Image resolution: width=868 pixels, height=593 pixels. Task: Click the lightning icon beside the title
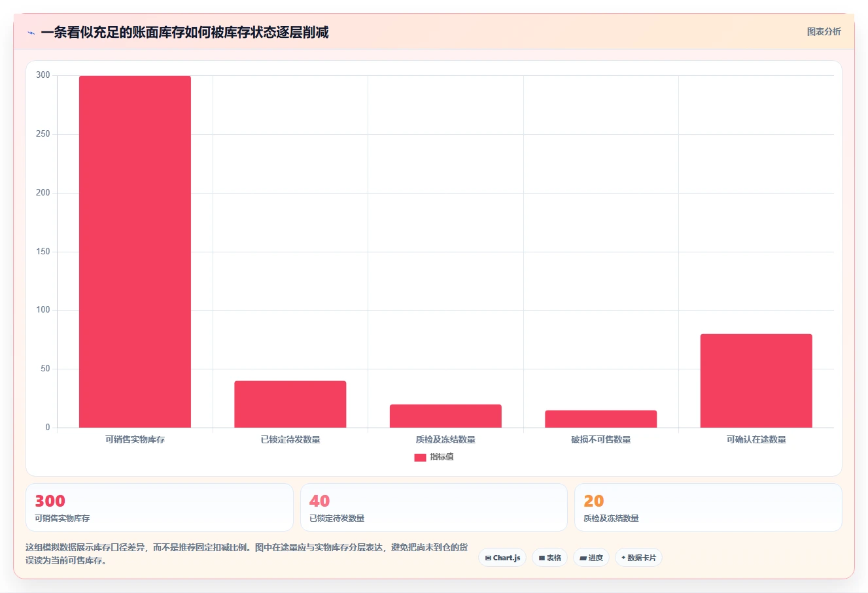click(31, 33)
